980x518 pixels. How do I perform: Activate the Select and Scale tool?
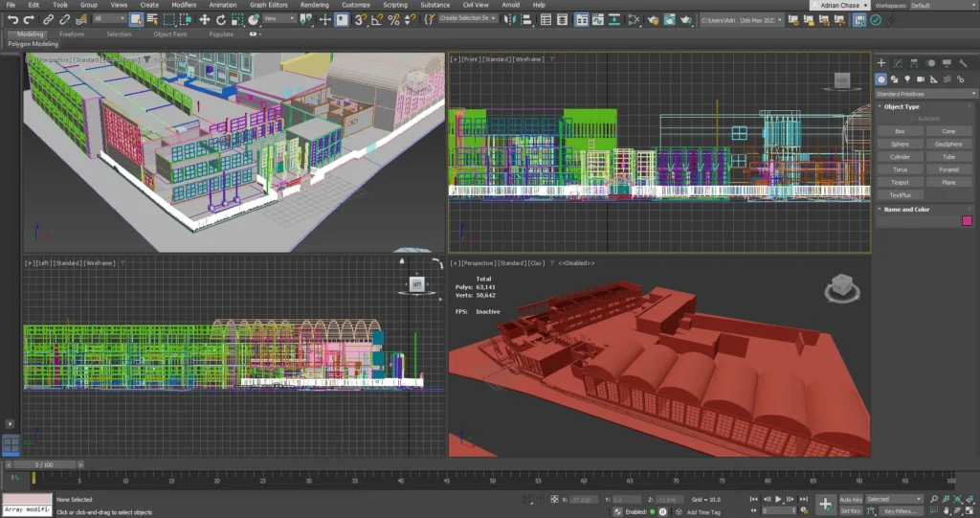(x=237, y=20)
